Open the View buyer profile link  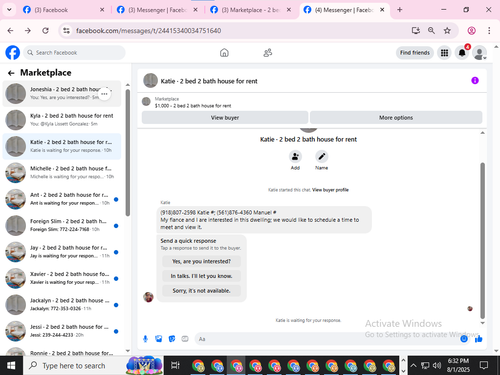coord(330,190)
